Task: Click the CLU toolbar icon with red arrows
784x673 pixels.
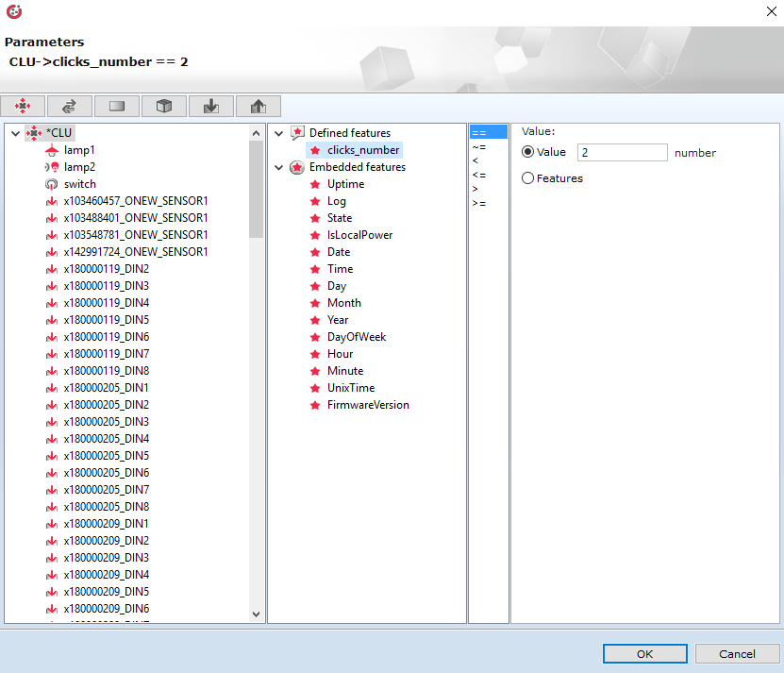Action: click(24, 106)
